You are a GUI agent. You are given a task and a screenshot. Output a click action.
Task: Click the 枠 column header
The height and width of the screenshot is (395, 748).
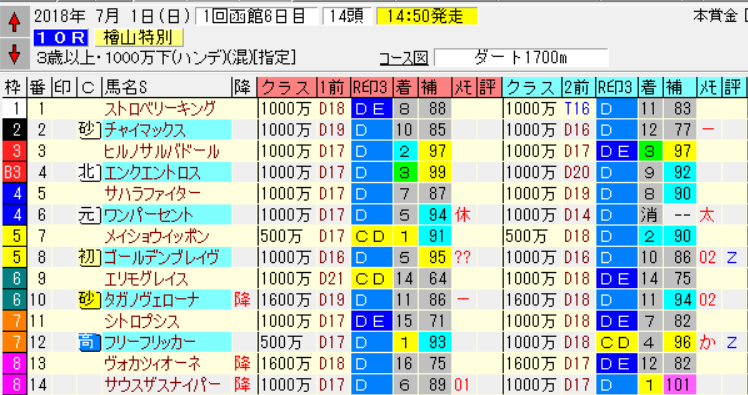pos(13,87)
